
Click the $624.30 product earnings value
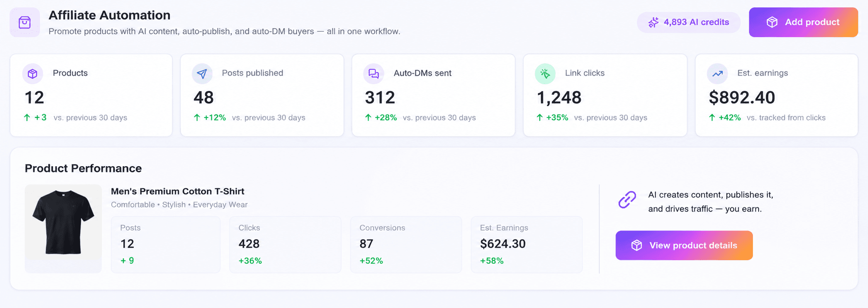503,244
